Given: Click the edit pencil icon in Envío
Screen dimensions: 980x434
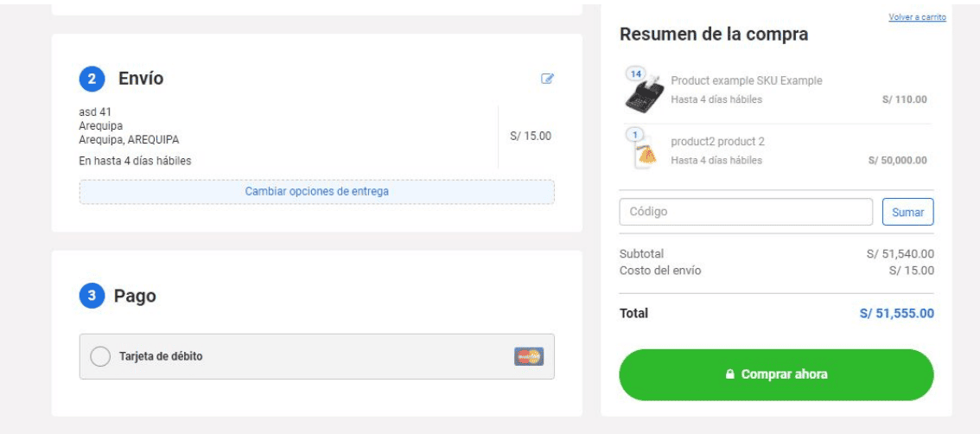Looking at the screenshot, I should (546, 79).
